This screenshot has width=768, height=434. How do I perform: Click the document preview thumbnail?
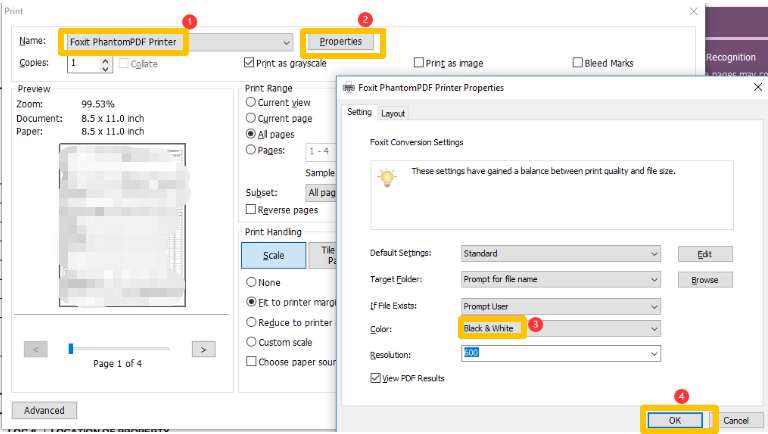pyautogui.click(x=122, y=225)
